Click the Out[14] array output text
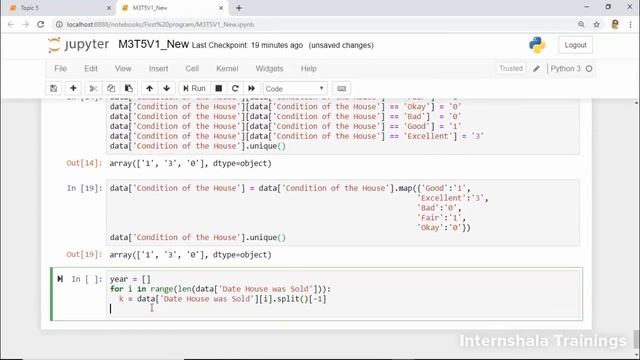 (190, 163)
